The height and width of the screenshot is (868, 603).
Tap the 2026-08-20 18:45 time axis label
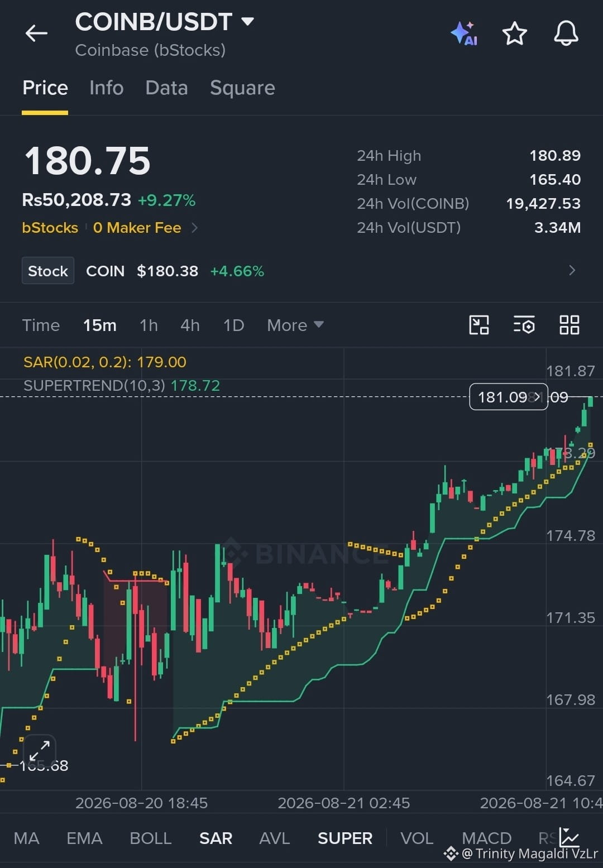[x=141, y=803]
